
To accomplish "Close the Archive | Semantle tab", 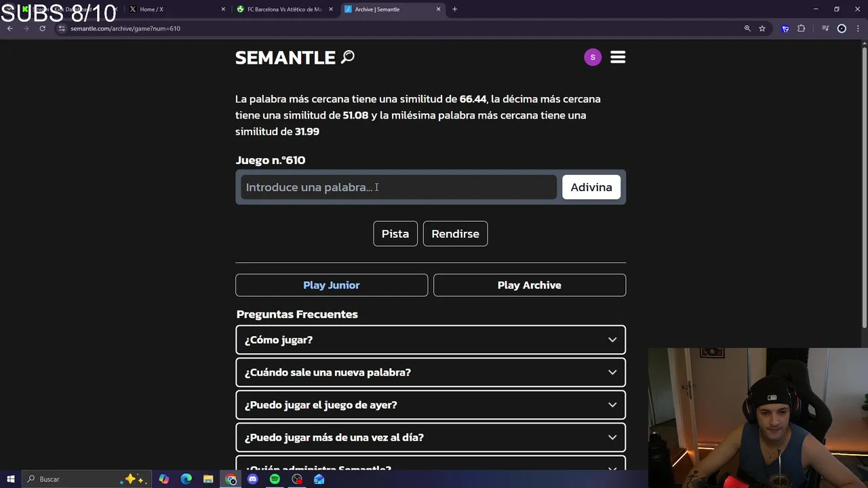I will pos(438,9).
